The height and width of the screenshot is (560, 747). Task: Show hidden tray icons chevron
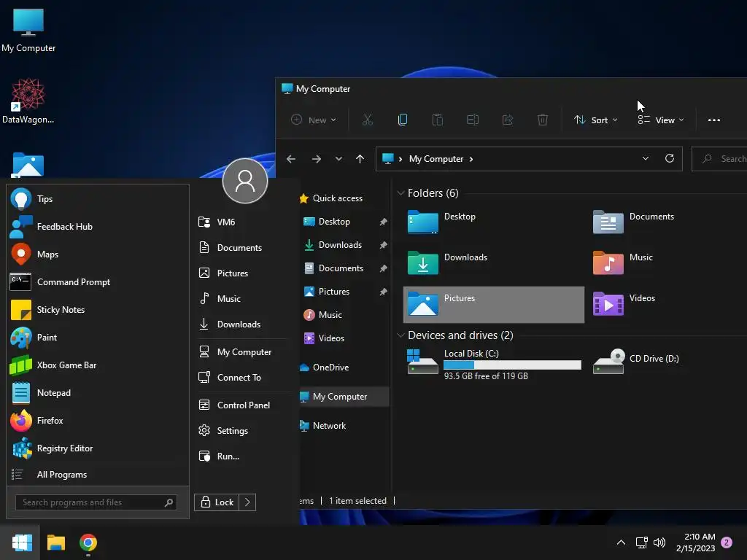(x=622, y=542)
